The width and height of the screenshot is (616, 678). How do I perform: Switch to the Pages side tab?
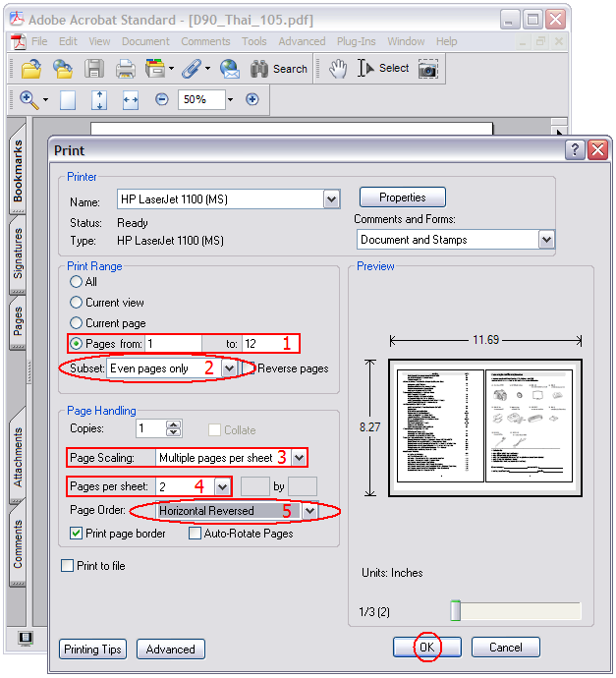coord(18,321)
